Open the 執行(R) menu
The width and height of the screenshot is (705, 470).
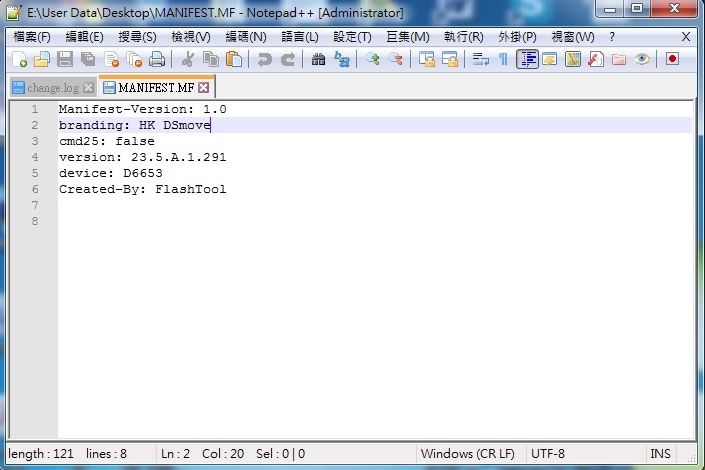(463, 37)
